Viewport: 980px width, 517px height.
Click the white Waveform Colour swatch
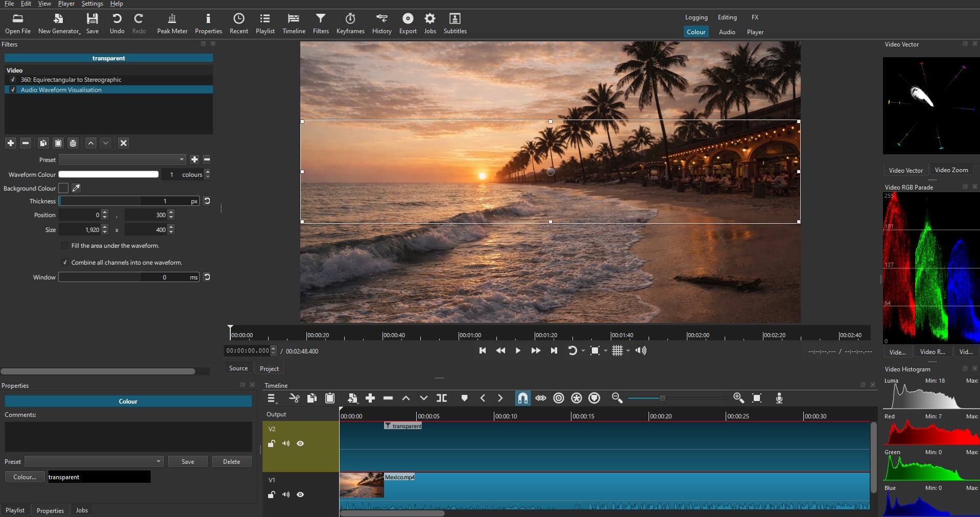point(109,174)
